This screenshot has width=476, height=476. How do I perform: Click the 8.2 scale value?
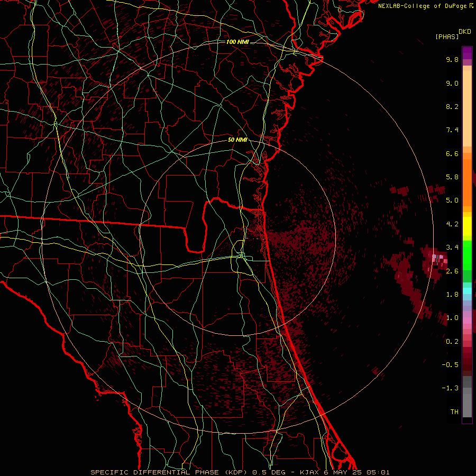pyautogui.click(x=452, y=106)
